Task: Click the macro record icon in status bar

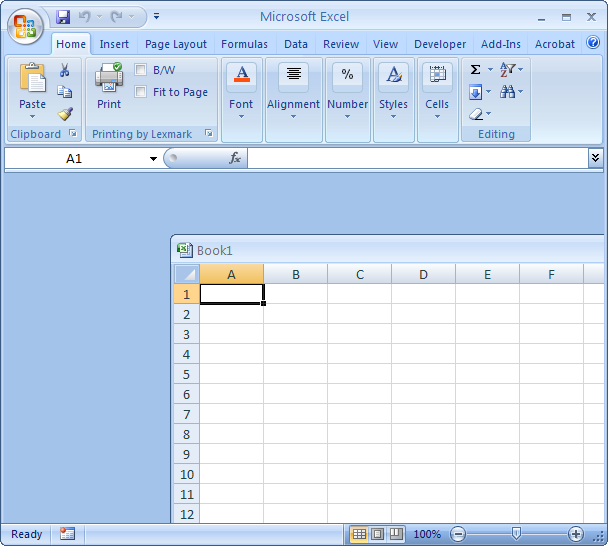Action: point(67,534)
